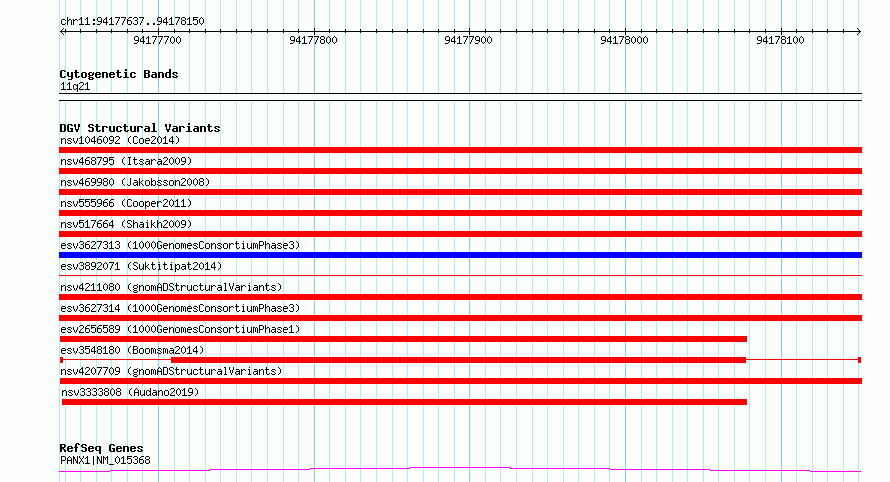
Task: Click the 11q21 band label
Action: click(75, 86)
